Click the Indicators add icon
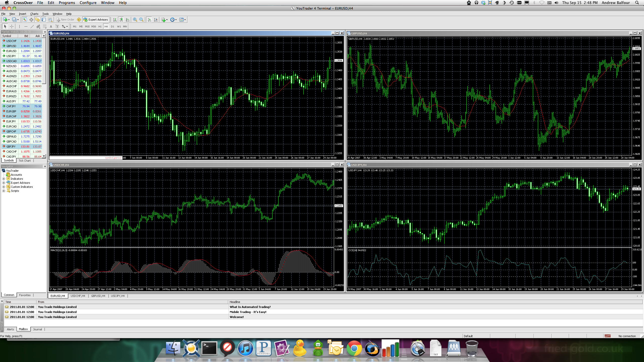This screenshot has height=362, width=644. click(x=164, y=20)
